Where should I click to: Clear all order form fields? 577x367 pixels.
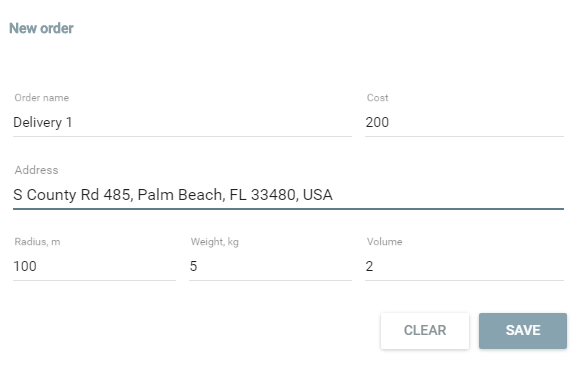point(425,331)
